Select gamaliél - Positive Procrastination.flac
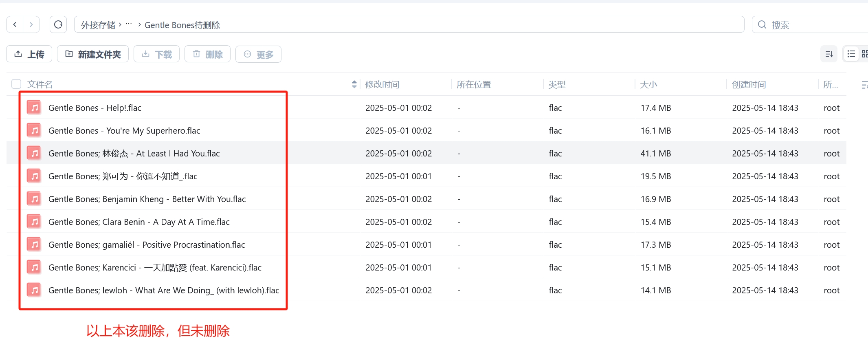The width and height of the screenshot is (868, 352). click(x=147, y=244)
